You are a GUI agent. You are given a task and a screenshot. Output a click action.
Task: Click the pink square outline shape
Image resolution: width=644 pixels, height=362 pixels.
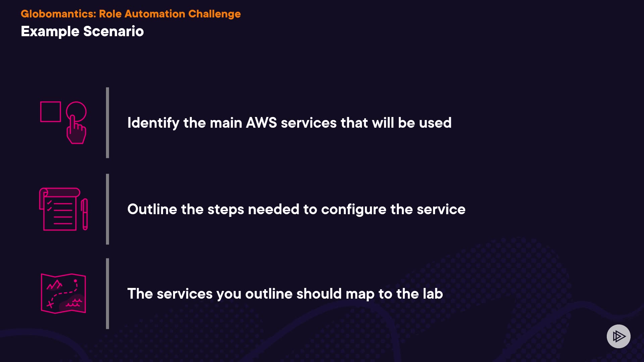pos(51,112)
